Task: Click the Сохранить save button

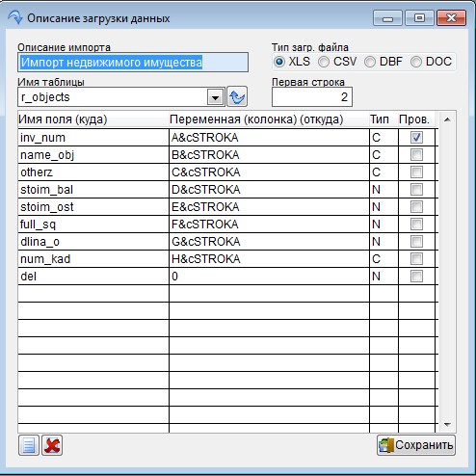Action: coord(416,445)
